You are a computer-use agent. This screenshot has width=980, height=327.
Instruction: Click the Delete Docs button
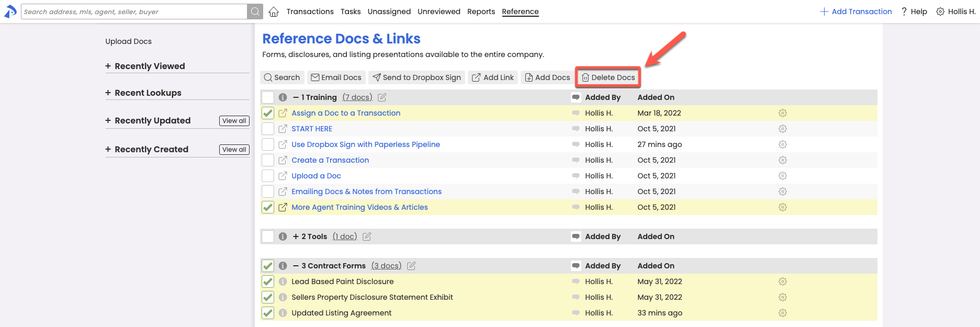(608, 77)
